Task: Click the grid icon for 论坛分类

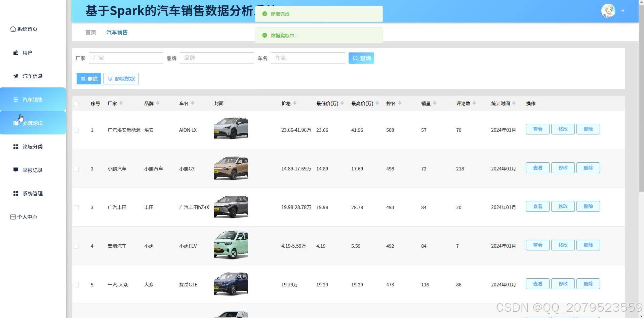Action: [16, 147]
